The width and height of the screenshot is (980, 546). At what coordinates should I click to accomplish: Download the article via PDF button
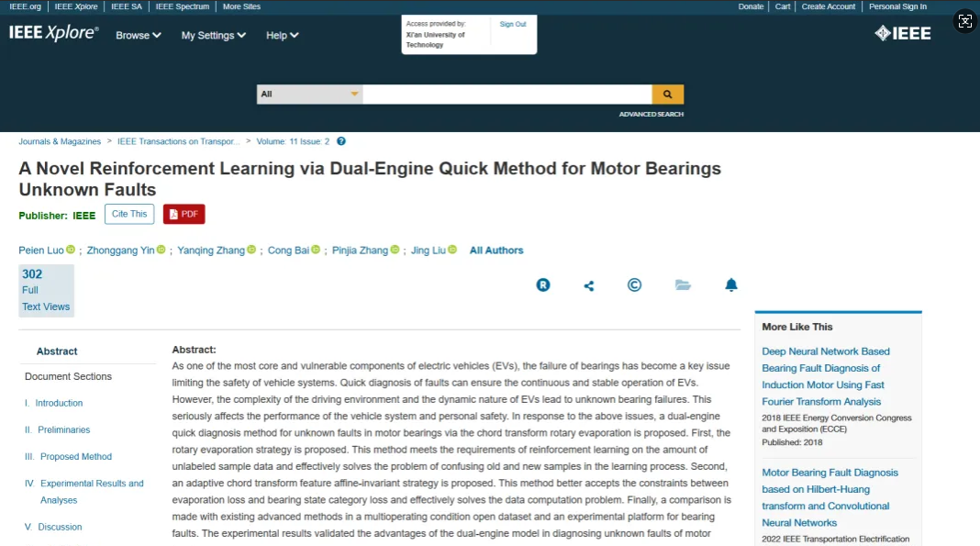point(184,214)
